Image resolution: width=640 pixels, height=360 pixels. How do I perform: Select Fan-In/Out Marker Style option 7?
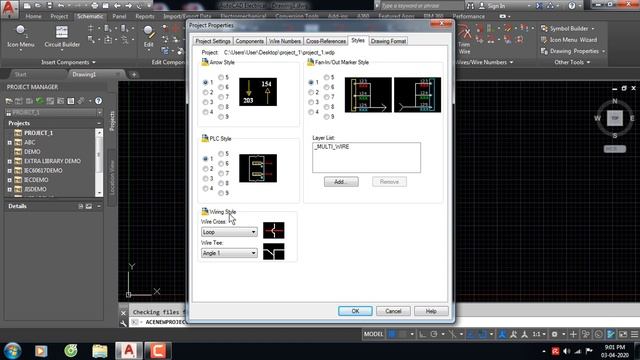pyautogui.click(x=327, y=97)
